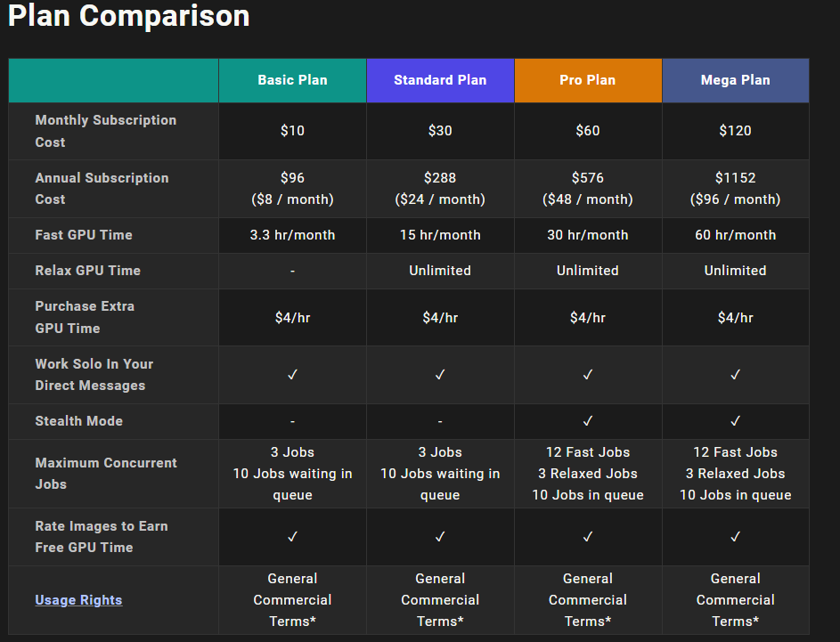Click the Rate Images to Earn Free GPU Time label
Screen dimensions: 840x642
pyautogui.click(x=102, y=537)
